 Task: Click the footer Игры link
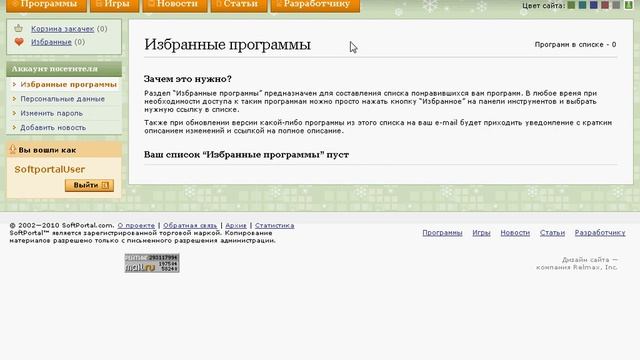(481, 233)
